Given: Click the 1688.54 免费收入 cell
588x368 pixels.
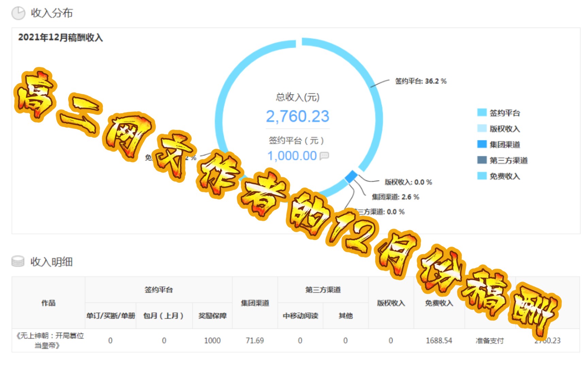Looking at the screenshot, I should (439, 340).
